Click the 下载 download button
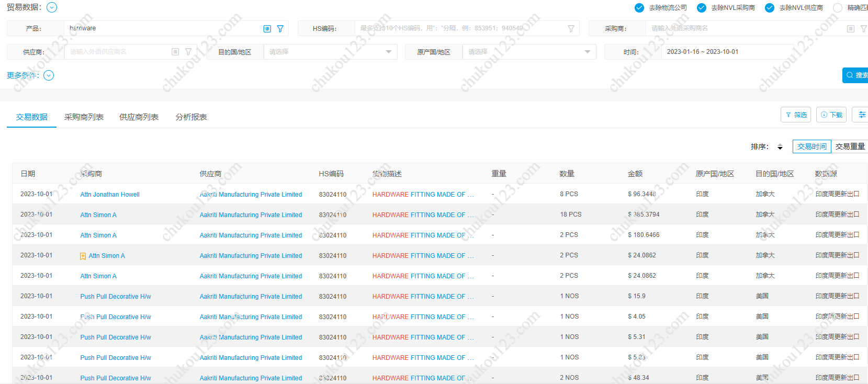The height and width of the screenshot is (384, 868). (x=831, y=115)
